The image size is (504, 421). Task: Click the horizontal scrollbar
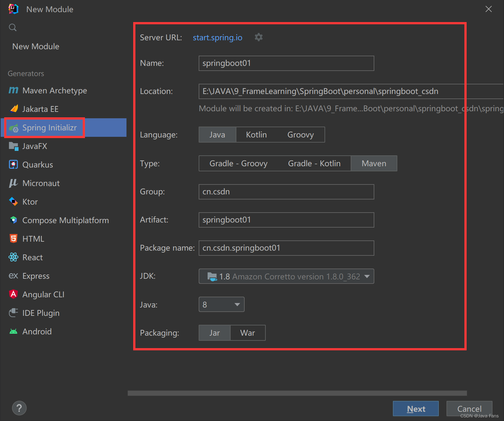pyautogui.click(x=297, y=393)
